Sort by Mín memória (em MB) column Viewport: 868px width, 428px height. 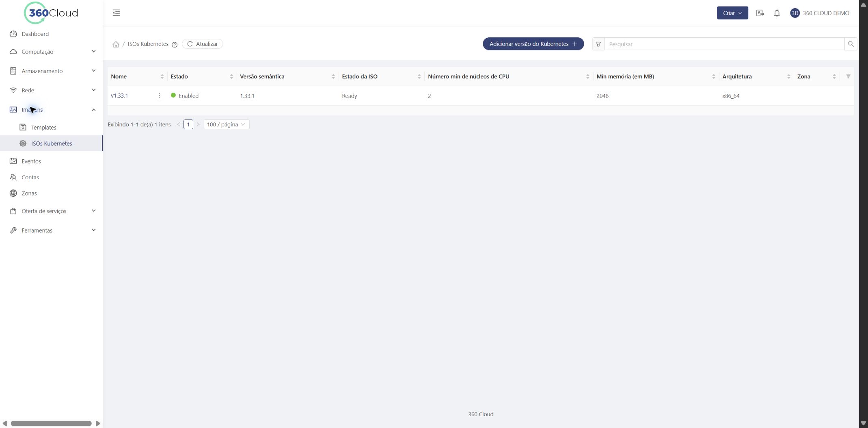tap(714, 76)
